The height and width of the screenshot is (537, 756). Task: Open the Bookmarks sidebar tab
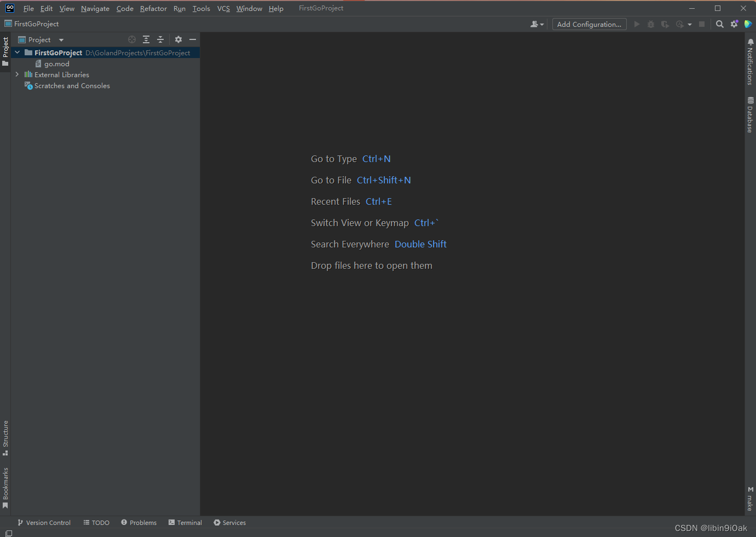[5, 488]
